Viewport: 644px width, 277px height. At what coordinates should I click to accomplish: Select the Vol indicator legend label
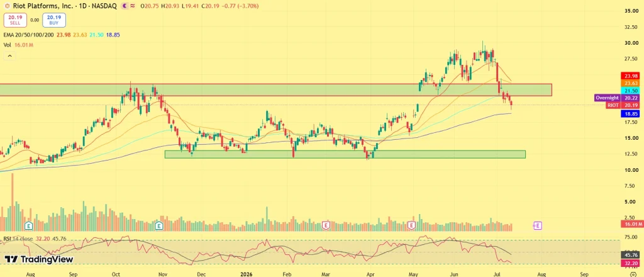(7, 45)
